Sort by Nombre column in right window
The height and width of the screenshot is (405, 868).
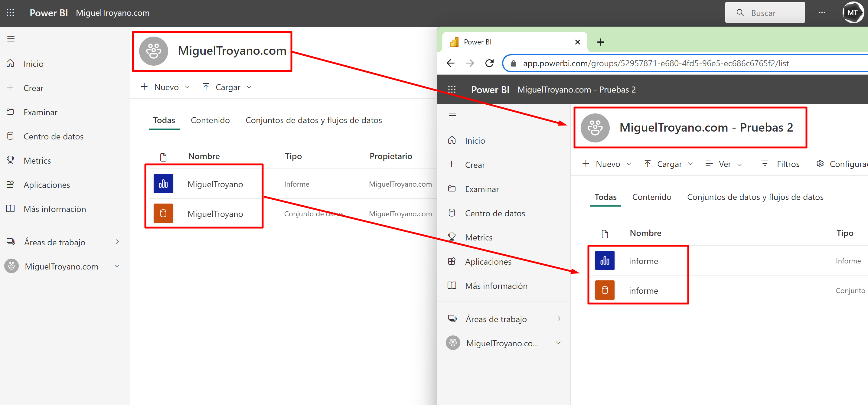pyautogui.click(x=645, y=233)
